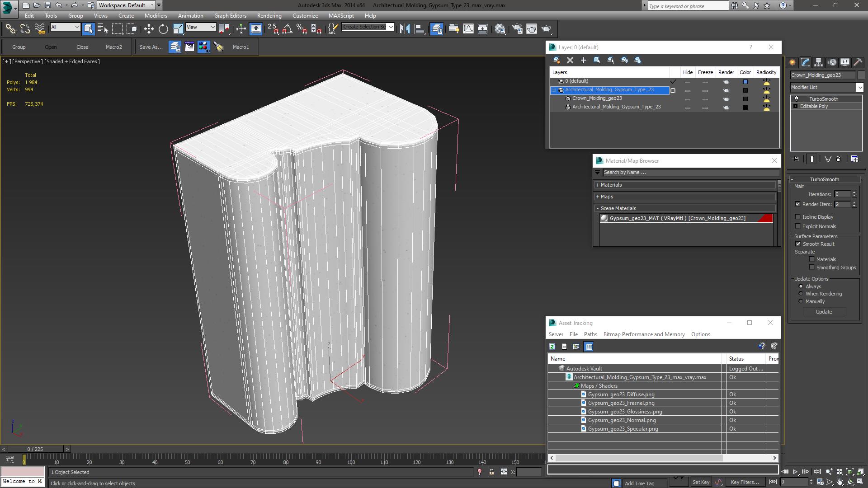Click the Macro2 button
The width and height of the screenshot is (868, 488).
[113, 47]
